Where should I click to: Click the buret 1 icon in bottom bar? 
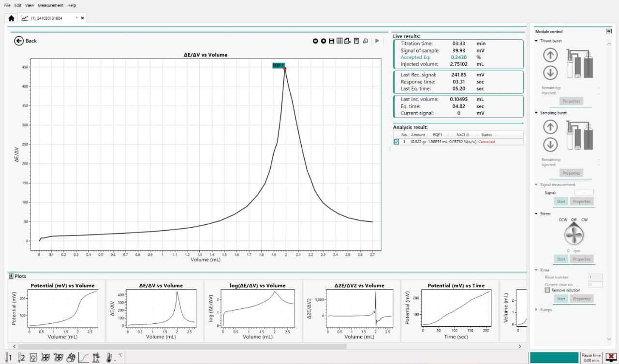tap(8, 358)
